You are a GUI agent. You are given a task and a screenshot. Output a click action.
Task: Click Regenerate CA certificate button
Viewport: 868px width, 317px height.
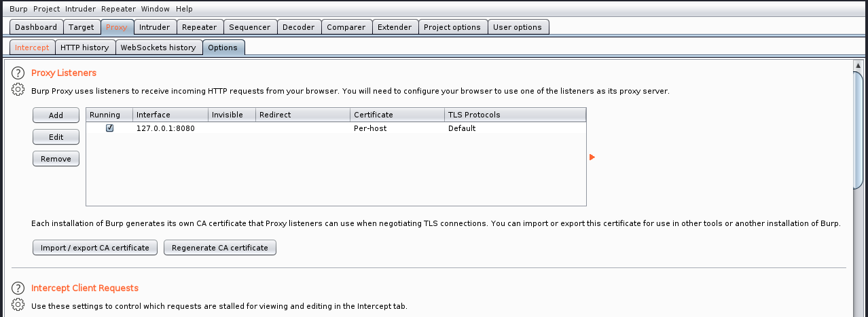(220, 248)
